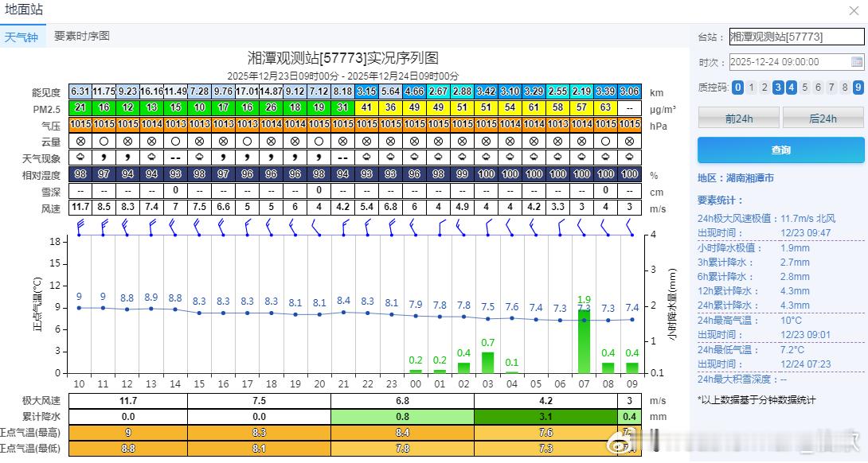Image resolution: width=868 pixels, height=463 pixels.
Task: Click the 极大风速 summary cell 6.8
Action: [x=402, y=401]
